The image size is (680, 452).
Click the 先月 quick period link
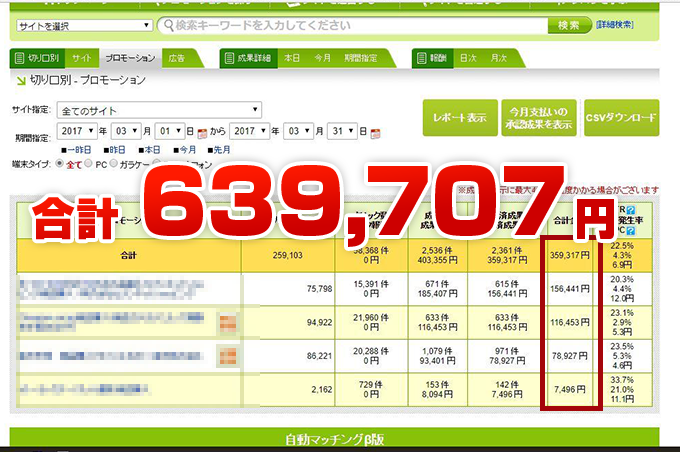[x=194, y=148]
